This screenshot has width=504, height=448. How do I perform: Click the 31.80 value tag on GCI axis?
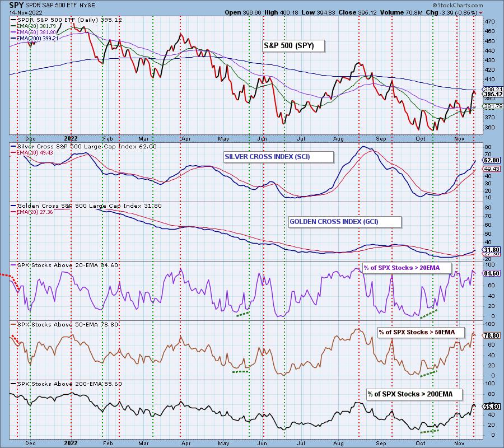pyautogui.click(x=492, y=250)
